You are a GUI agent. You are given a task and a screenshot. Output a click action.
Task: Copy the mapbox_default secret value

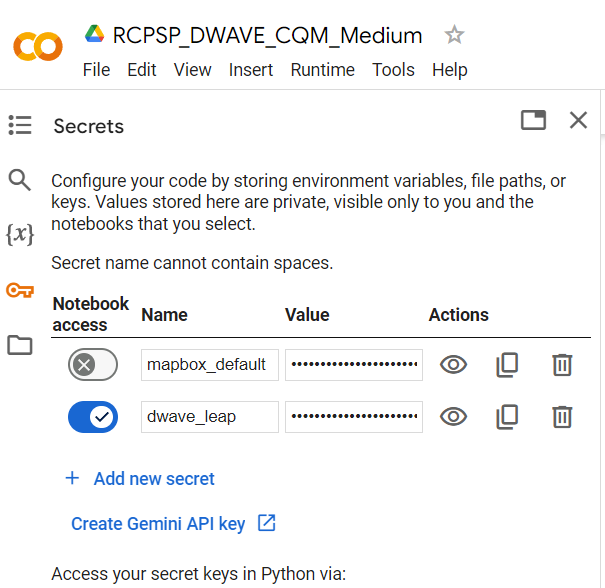(x=507, y=365)
